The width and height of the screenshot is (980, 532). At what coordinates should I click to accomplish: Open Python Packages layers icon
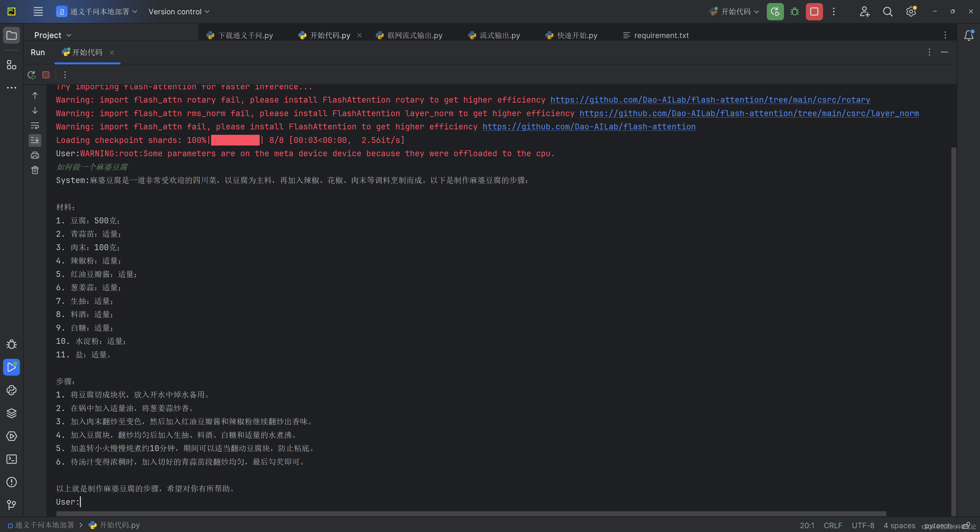coord(11,413)
